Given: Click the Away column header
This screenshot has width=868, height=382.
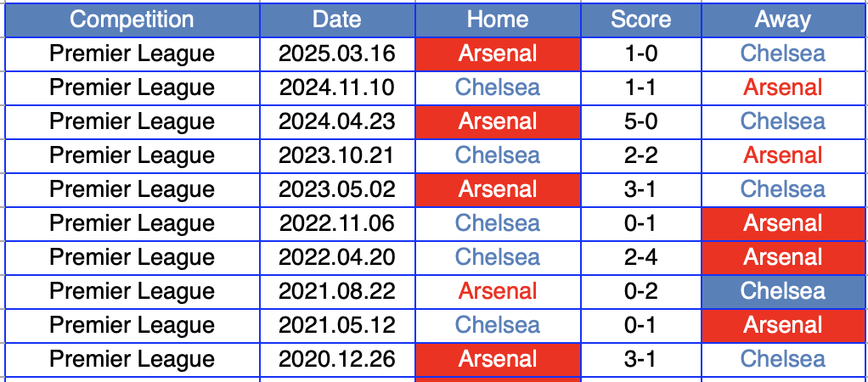Looking at the screenshot, I should pyautogui.click(x=783, y=20).
